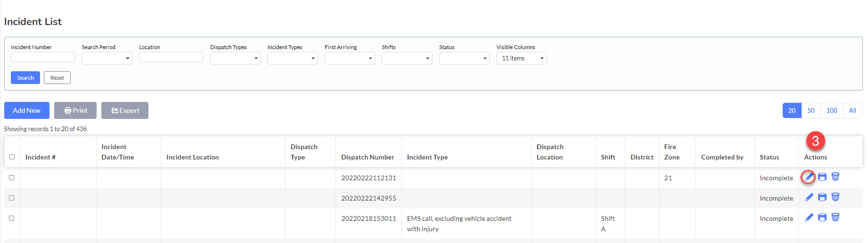Tick the select-all checkbox in table header
This screenshot has height=243, width=868.
coord(12,157)
